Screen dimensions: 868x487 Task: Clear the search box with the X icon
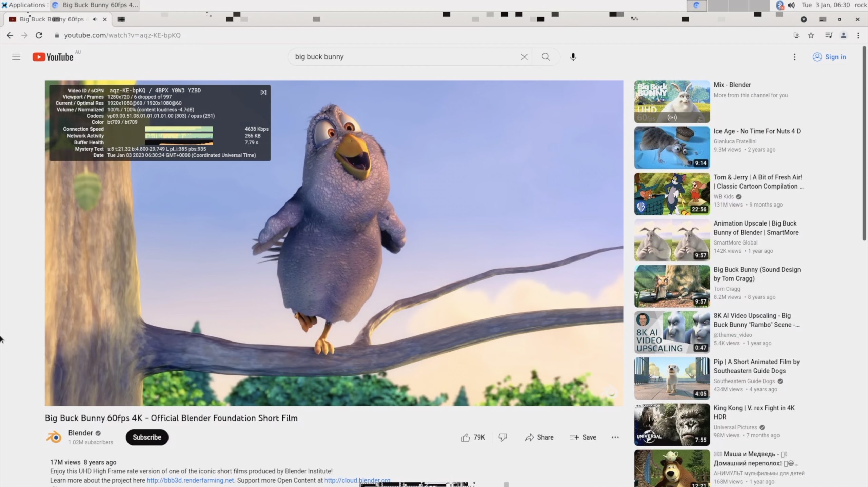coord(524,57)
